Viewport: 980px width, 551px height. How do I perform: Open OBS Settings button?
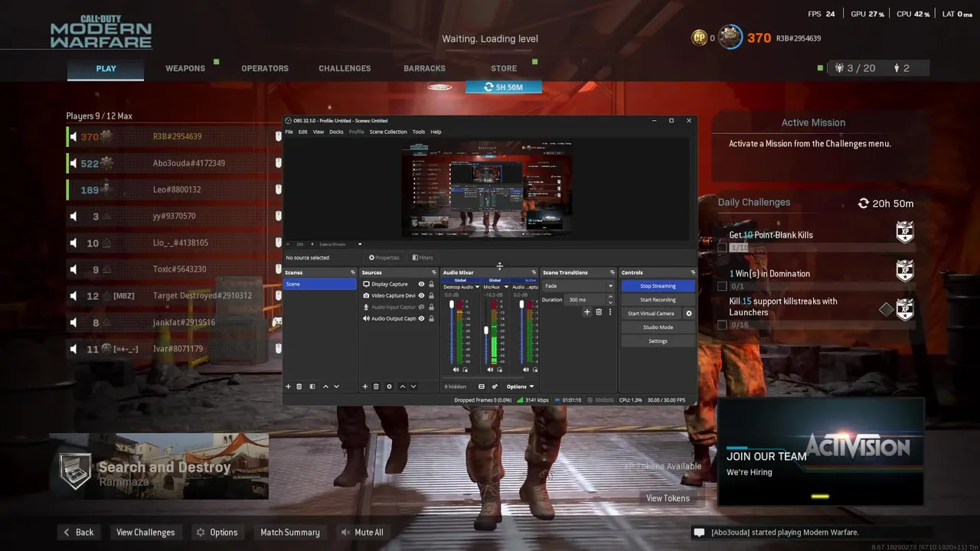coord(658,341)
